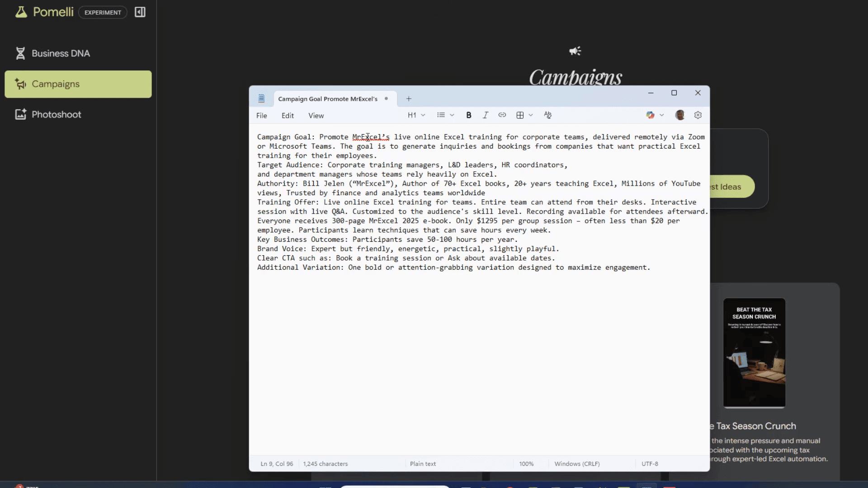Toggle bold formatting in Notepad
The image size is (868, 488).
[x=469, y=115]
